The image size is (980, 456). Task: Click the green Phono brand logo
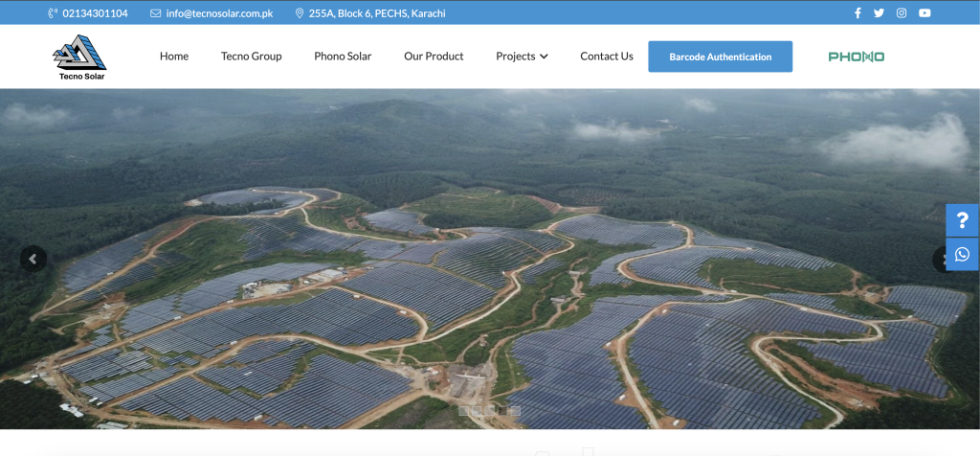[856, 57]
